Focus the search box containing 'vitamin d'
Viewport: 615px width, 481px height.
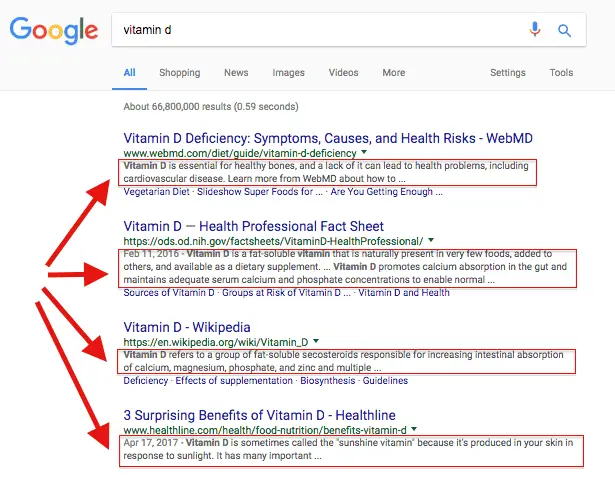click(349, 30)
